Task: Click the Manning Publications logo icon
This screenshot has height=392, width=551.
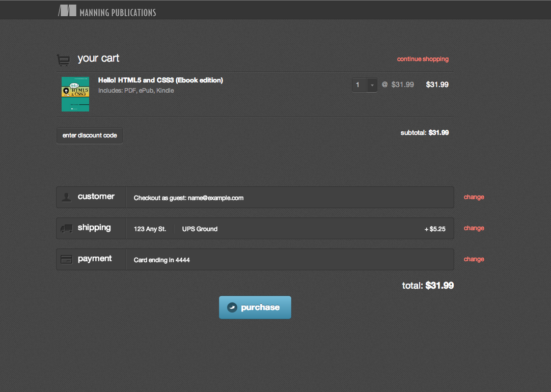Action: click(67, 11)
